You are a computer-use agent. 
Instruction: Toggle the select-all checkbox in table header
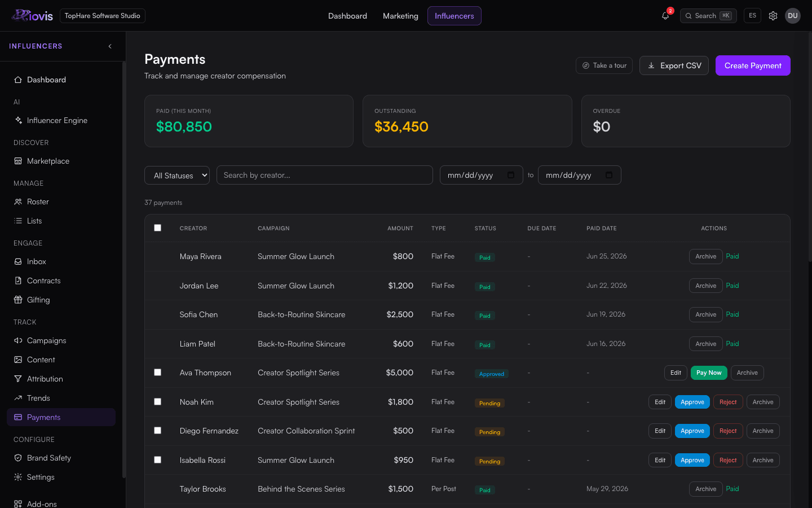pos(158,228)
